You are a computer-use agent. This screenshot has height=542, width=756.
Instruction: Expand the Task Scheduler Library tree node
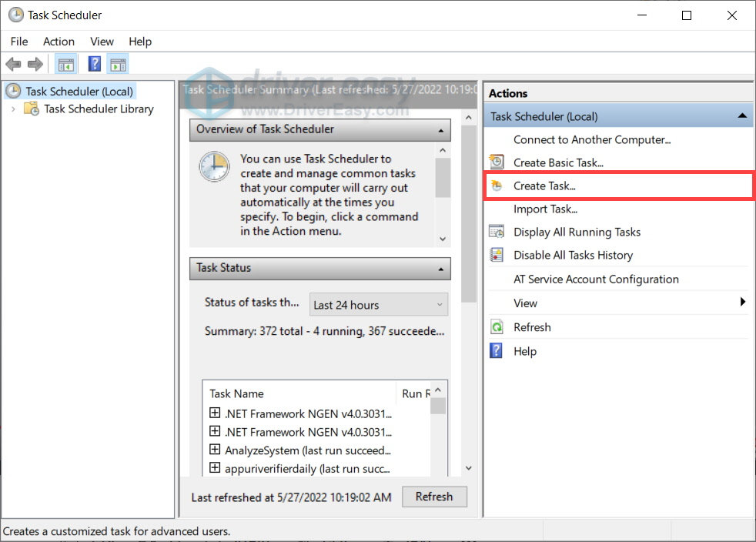click(15, 109)
